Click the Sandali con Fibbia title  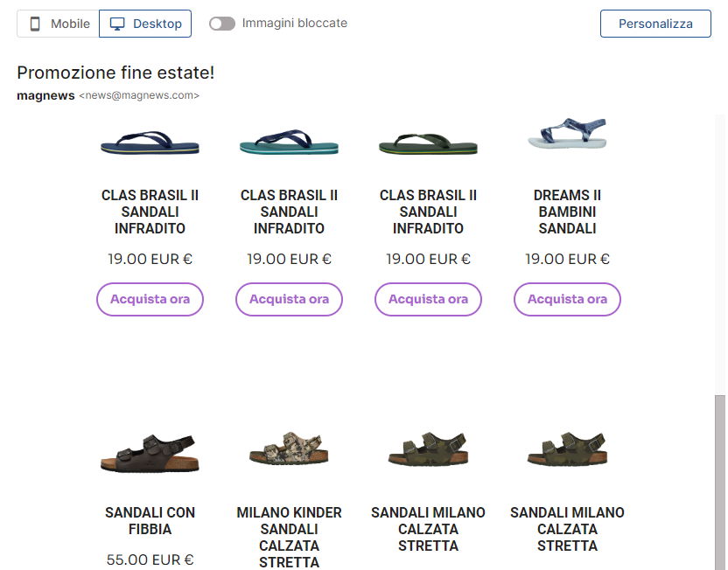(x=150, y=520)
